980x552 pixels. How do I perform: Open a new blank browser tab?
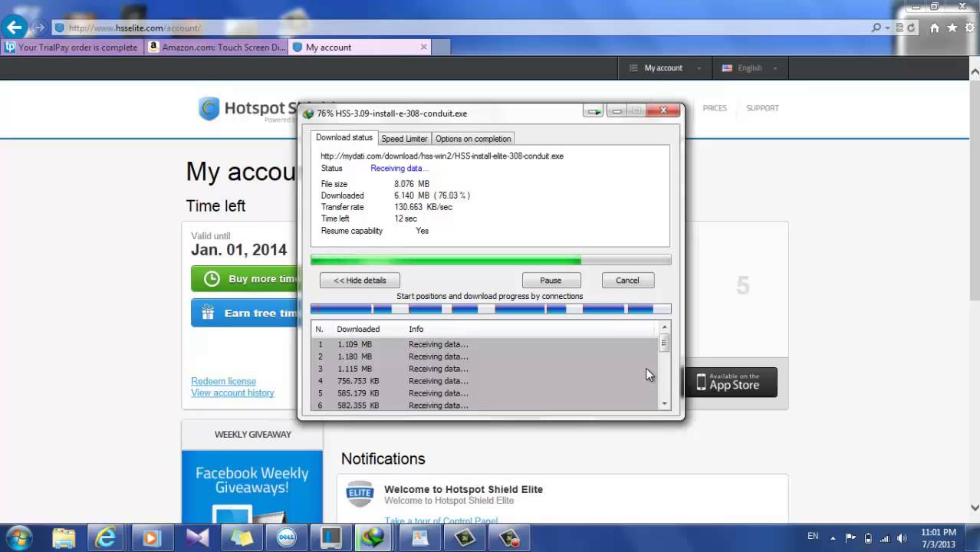coord(441,48)
